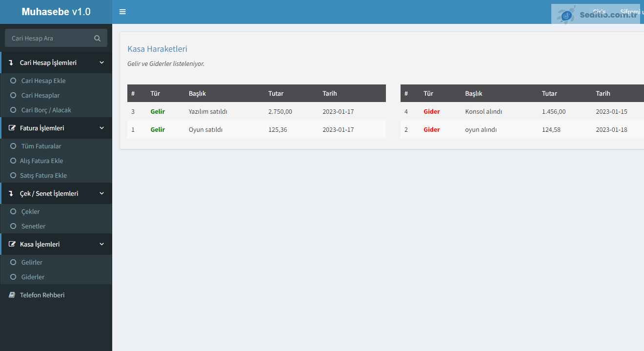Click circle icon beside Gelirler
Screen dimensions: 644x351
tap(13, 262)
